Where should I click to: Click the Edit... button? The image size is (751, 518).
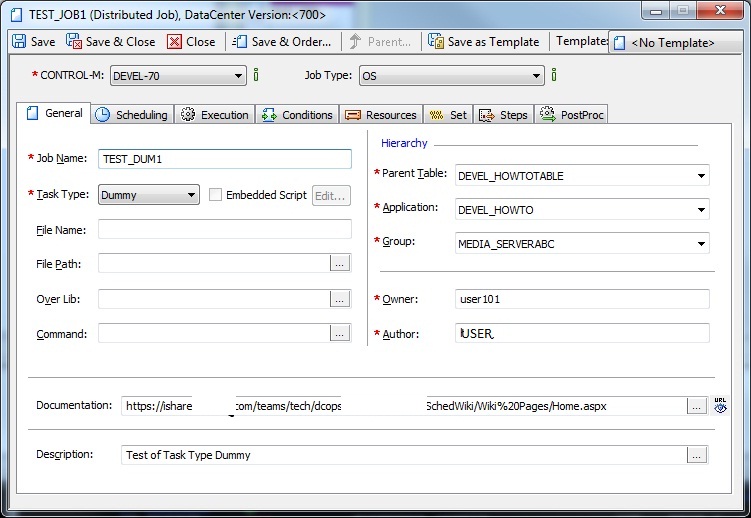(331, 196)
